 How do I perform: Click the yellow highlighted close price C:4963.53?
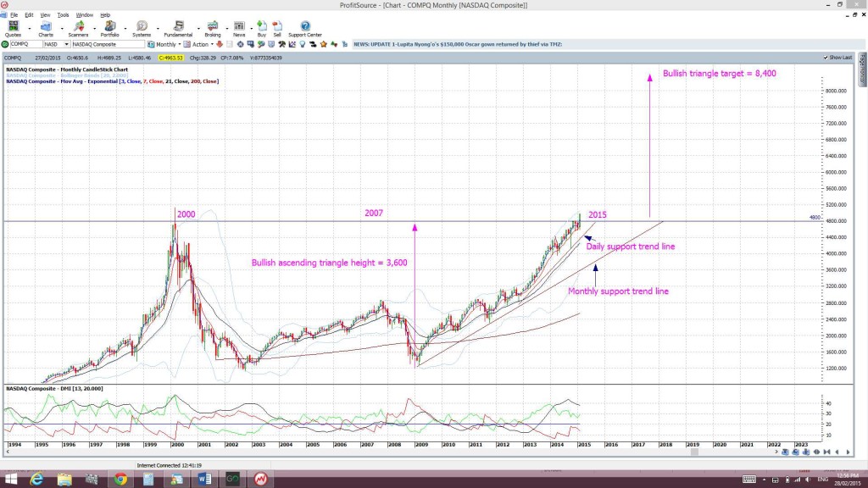170,58
